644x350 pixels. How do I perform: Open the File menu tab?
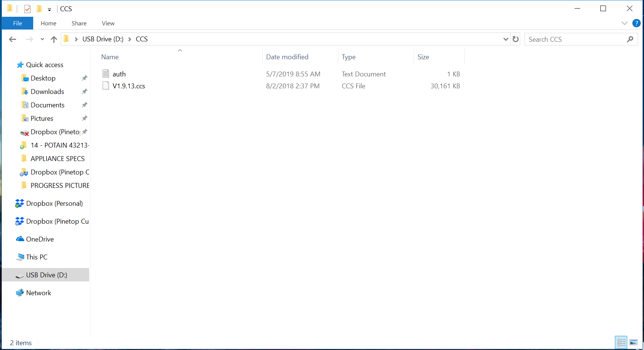[18, 23]
